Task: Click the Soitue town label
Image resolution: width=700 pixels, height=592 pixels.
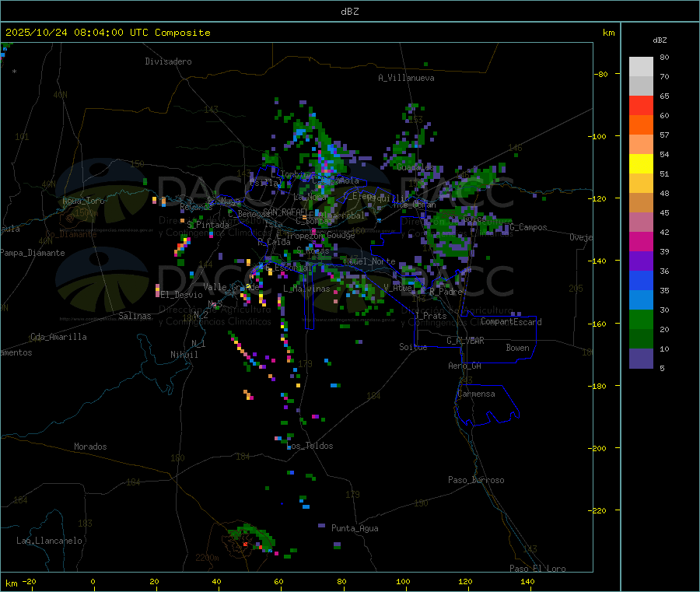Action: click(x=413, y=347)
